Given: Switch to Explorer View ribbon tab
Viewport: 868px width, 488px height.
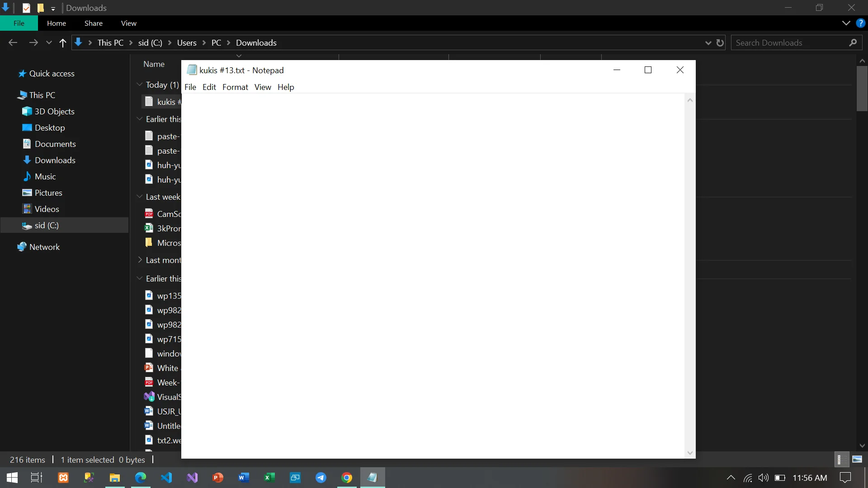Looking at the screenshot, I should pyautogui.click(x=129, y=23).
